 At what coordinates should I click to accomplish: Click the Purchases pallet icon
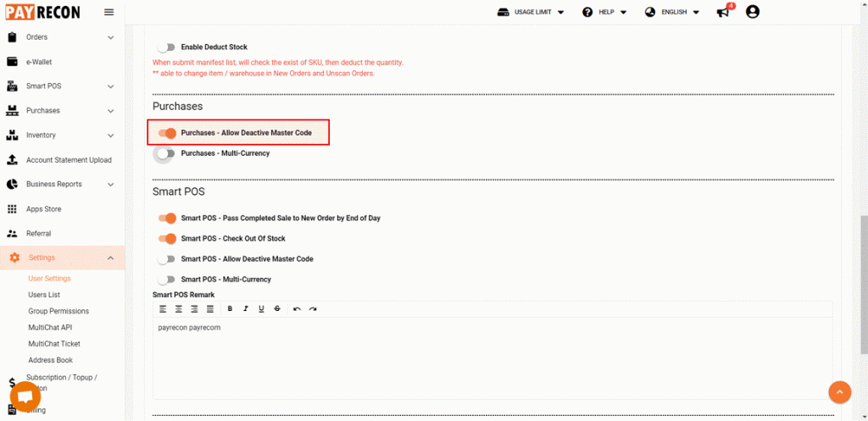(12, 111)
